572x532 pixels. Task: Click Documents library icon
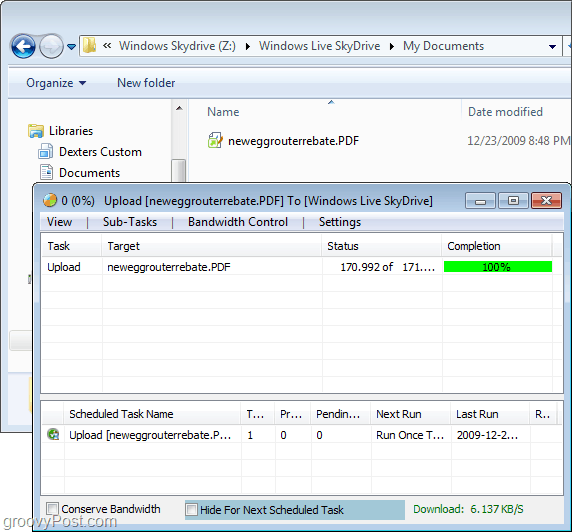click(46, 172)
